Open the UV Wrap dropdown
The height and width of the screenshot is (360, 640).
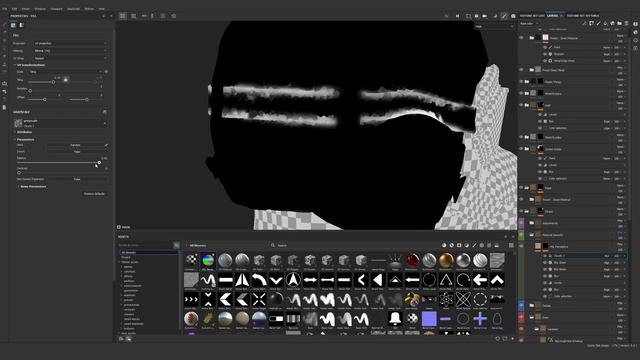[x=71, y=58]
